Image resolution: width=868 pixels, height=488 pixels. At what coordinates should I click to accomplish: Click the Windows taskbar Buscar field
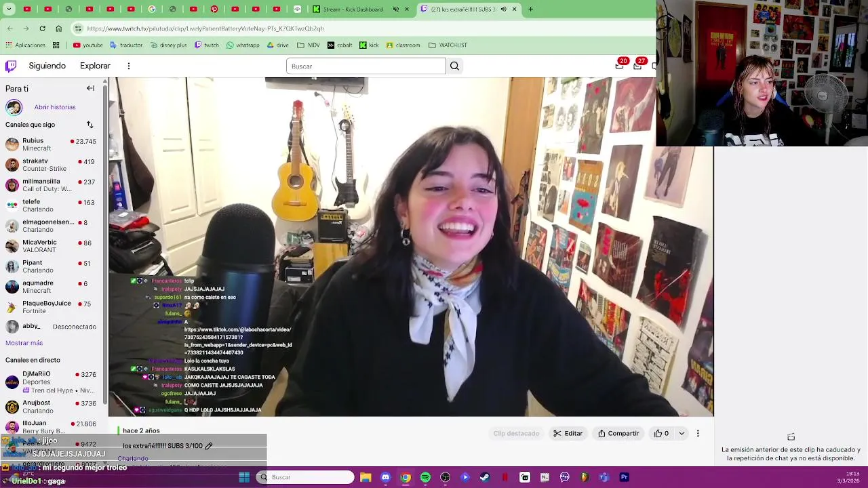tap(306, 477)
